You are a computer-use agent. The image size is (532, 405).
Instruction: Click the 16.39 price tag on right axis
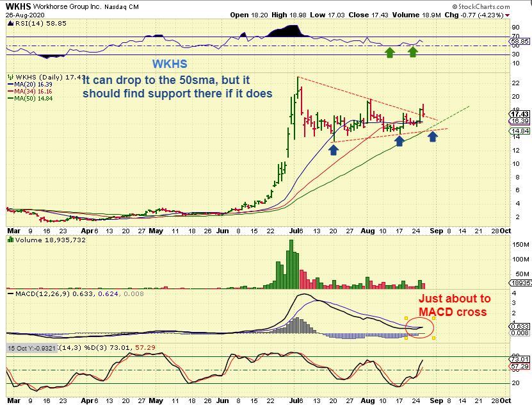(520, 121)
